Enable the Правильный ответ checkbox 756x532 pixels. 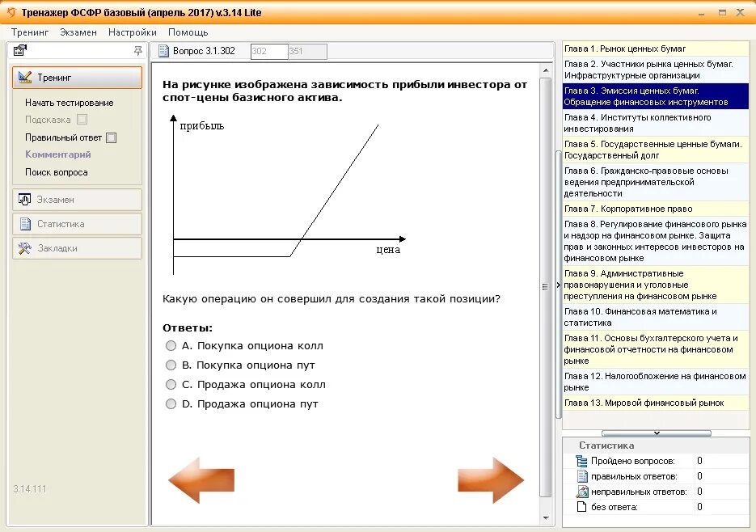point(111,138)
